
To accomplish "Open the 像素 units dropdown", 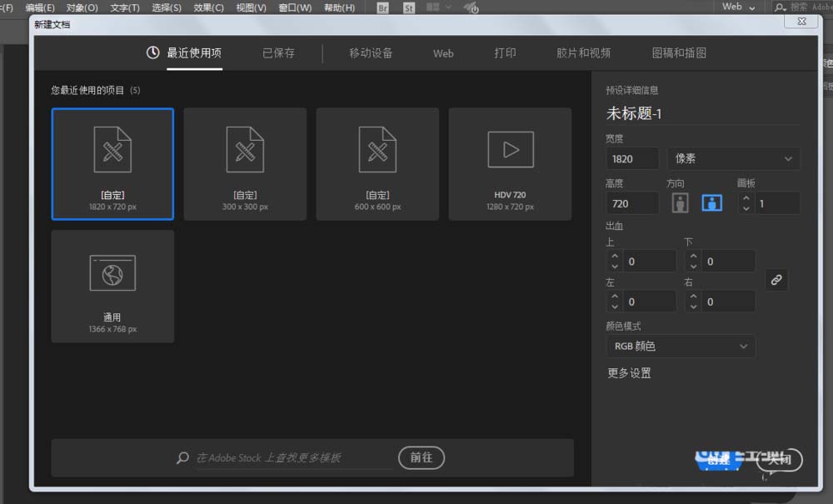I will (x=733, y=159).
